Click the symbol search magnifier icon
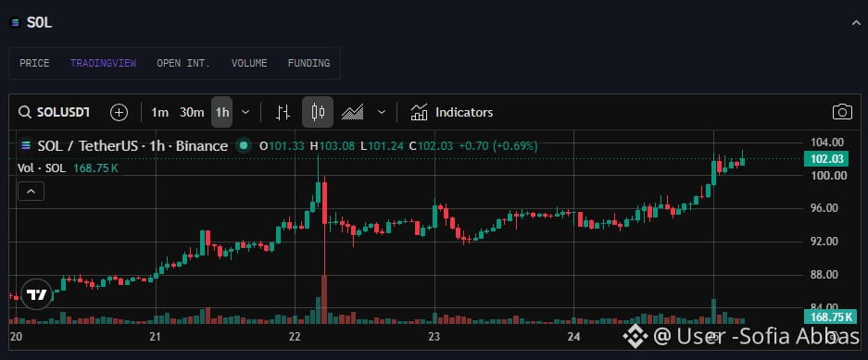 click(24, 112)
